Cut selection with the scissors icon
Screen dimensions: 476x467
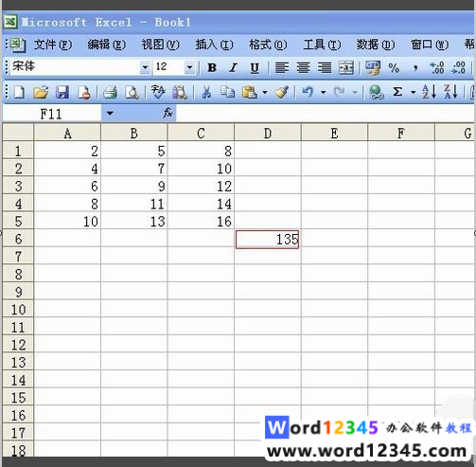click(x=206, y=92)
